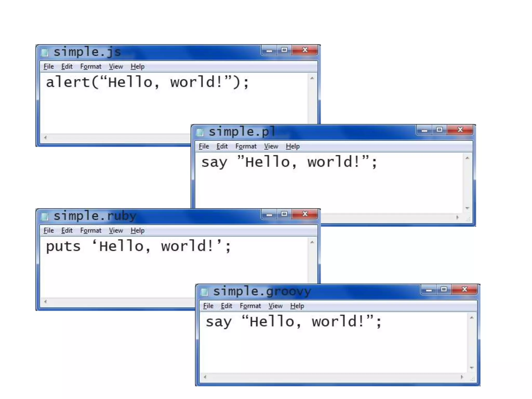Open the View menu in simple.groovy
The height and width of the screenshot is (399, 532).
click(x=275, y=306)
